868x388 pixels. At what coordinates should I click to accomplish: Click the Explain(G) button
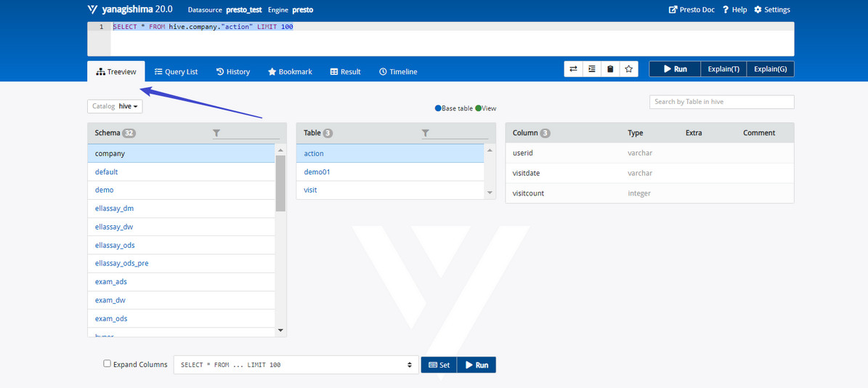[x=771, y=69]
